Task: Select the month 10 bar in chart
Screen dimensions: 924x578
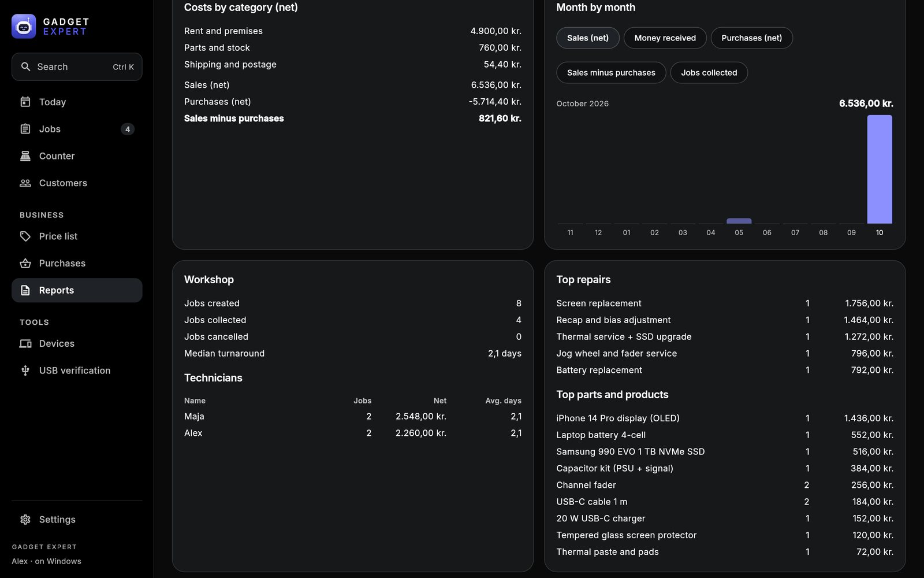Action: [880, 169]
